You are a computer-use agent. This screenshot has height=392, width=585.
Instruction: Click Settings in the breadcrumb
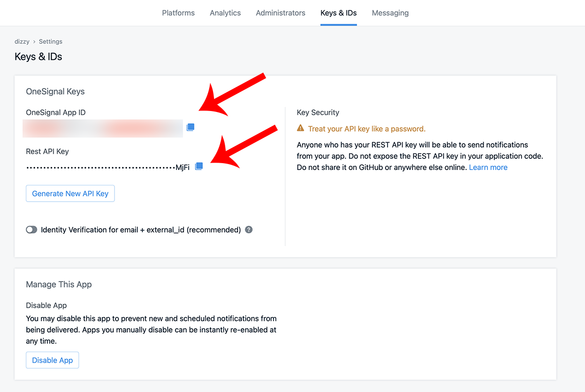pyautogui.click(x=51, y=42)
